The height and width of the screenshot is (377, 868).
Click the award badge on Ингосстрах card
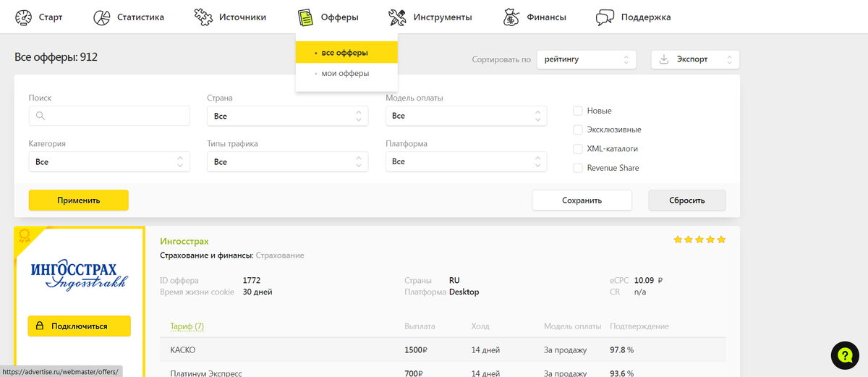pyautogui.click(x=24, y=235)
